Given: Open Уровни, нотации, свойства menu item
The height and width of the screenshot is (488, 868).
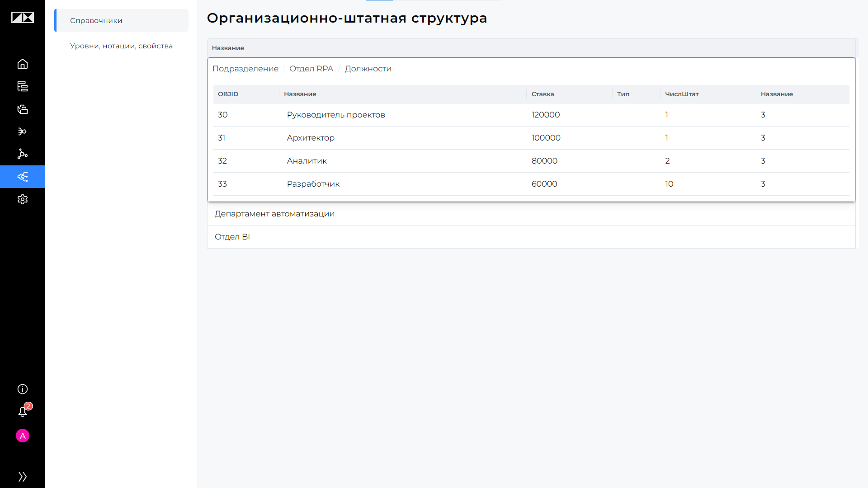Looking at the screenshot, I should (121, 46).
